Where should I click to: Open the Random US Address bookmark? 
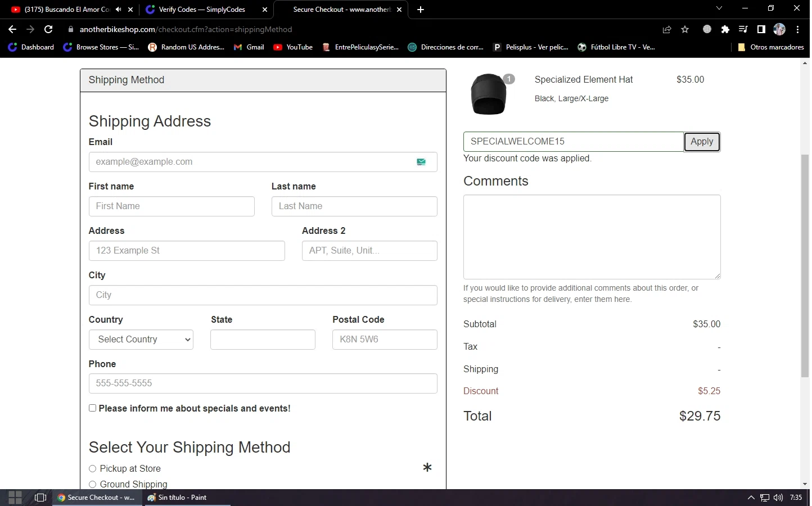186,47
